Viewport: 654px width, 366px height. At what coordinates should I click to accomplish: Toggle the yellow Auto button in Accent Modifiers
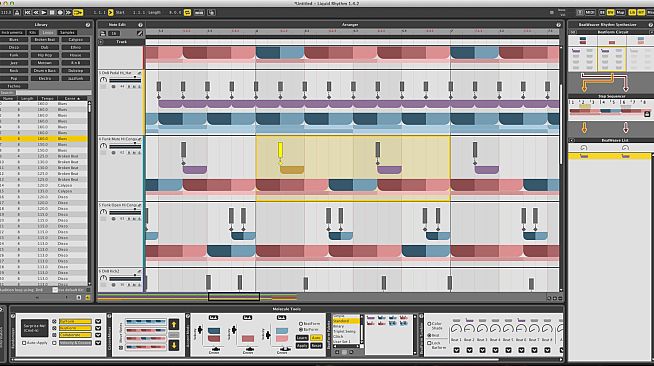[317, 338]
